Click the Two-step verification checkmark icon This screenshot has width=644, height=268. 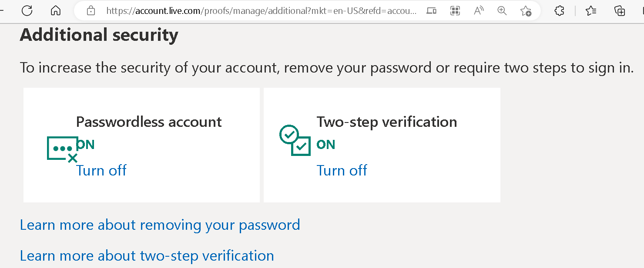[295, 140]
